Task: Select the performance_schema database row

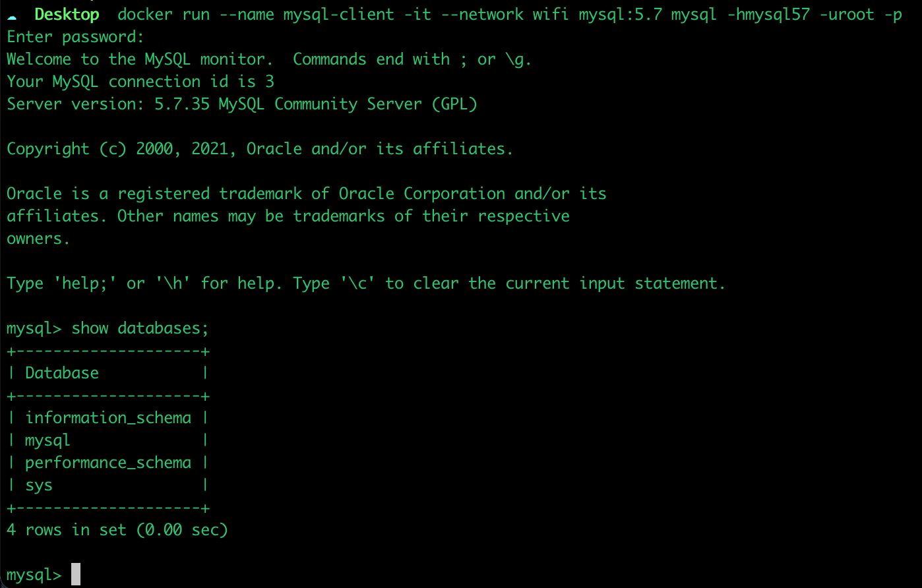Action: pyautogui.click(x=108, y=463)
